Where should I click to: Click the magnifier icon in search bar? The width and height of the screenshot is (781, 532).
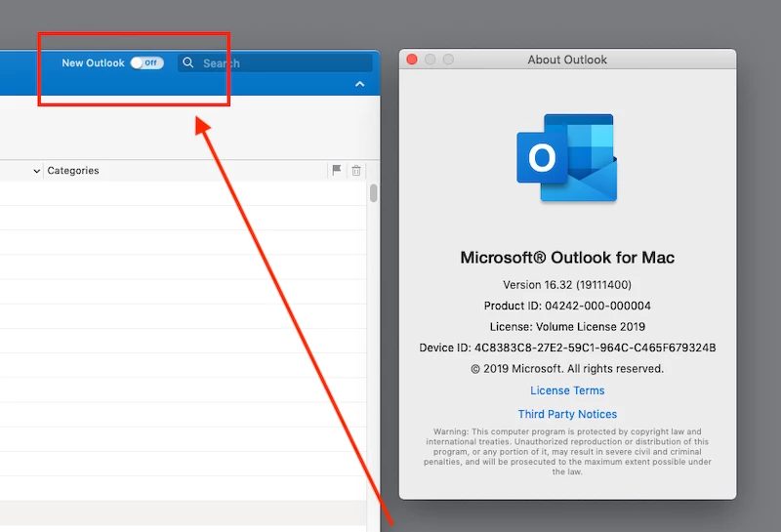(188, 62)
